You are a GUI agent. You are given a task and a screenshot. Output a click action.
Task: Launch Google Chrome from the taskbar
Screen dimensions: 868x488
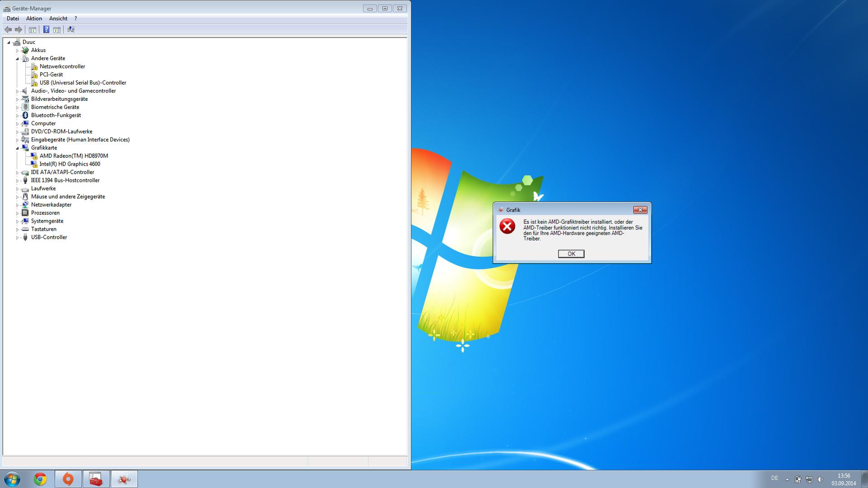40,479
